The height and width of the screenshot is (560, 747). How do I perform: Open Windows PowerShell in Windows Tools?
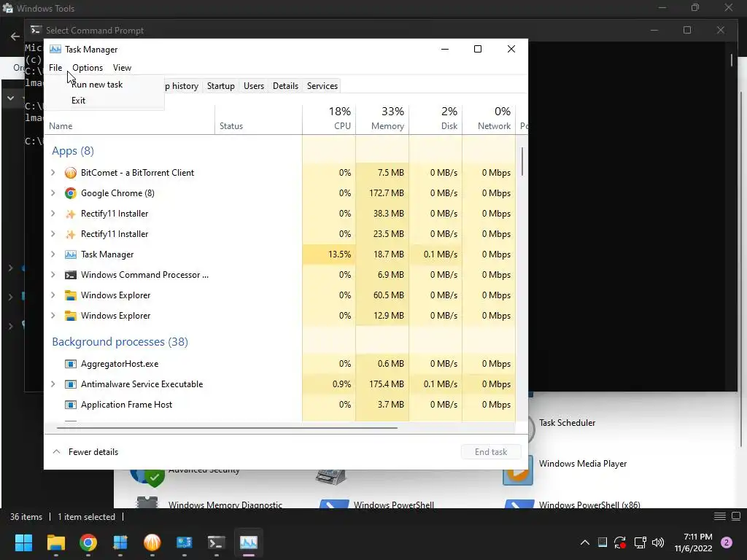click(393, 505)
